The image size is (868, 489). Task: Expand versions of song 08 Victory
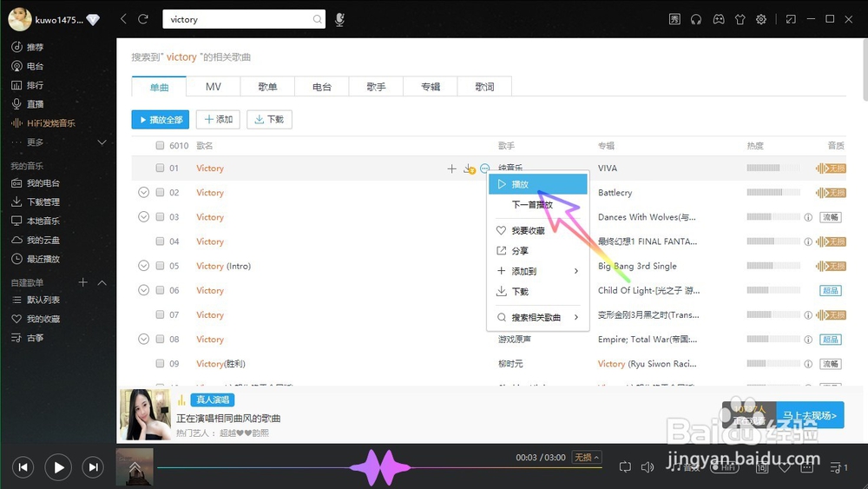143,339
